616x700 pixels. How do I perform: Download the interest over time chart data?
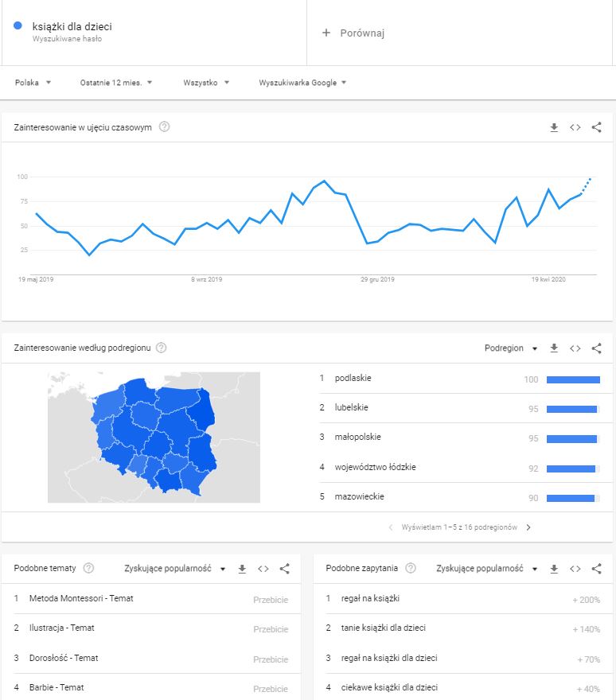click(554, 127)
